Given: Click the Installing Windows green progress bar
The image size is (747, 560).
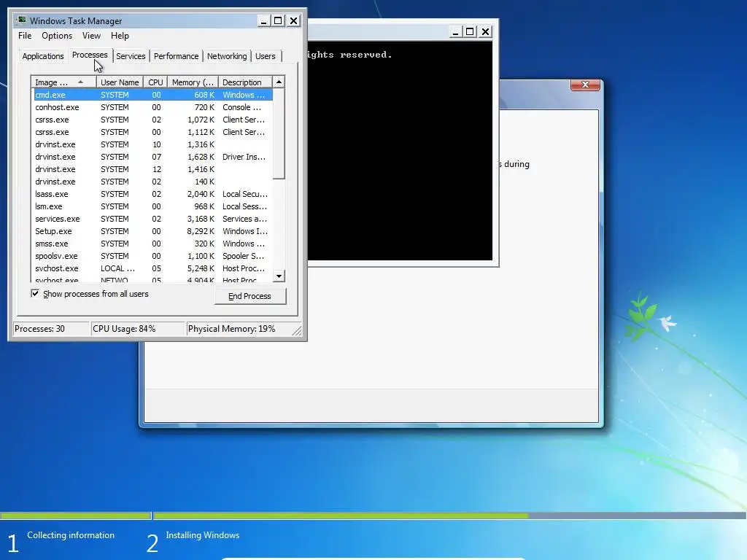Looking at the screenshot, I should pos(341,516).
